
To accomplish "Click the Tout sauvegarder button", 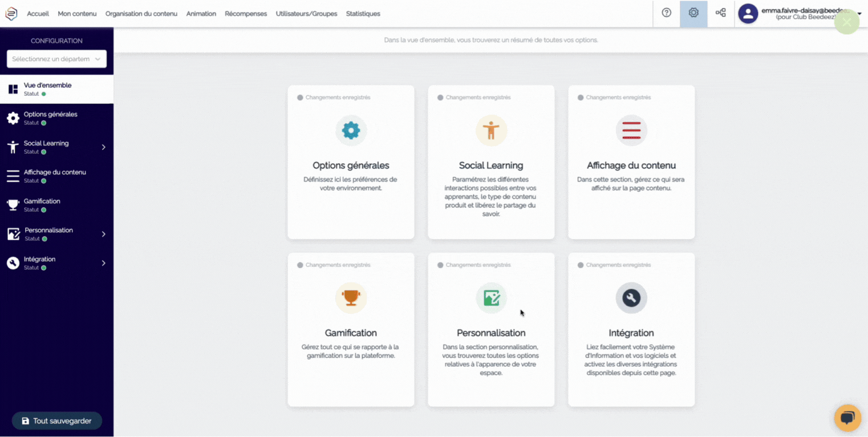I will tap(56, 421).
